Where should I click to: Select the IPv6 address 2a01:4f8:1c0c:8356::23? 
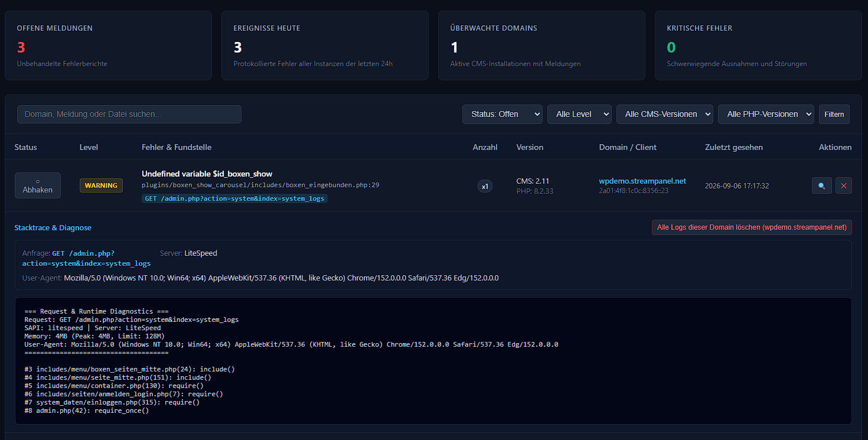point(634,191)
